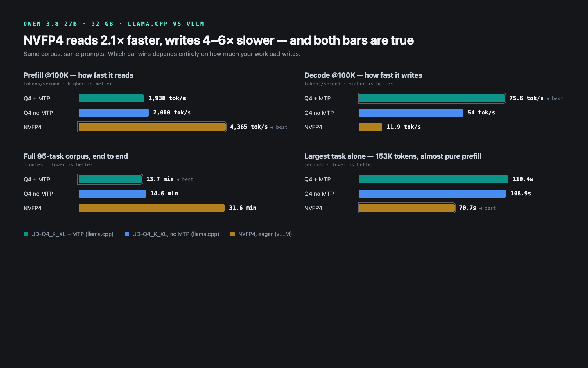This screenshot has height=368, width=588.
Task: Click the NVFP4, eager (vLLM) legend label
Action: [265, 234]
